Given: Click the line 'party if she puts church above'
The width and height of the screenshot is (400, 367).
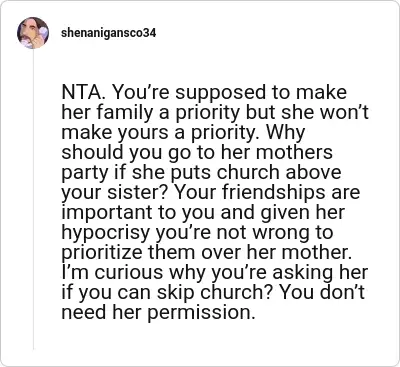Looking at the screenshot, I should coord(201,173).
